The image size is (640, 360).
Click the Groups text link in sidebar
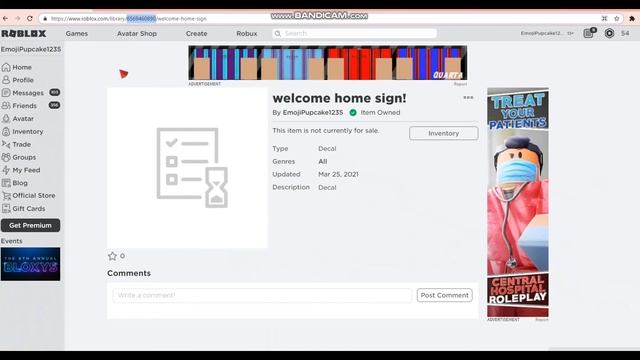(24, 157)
